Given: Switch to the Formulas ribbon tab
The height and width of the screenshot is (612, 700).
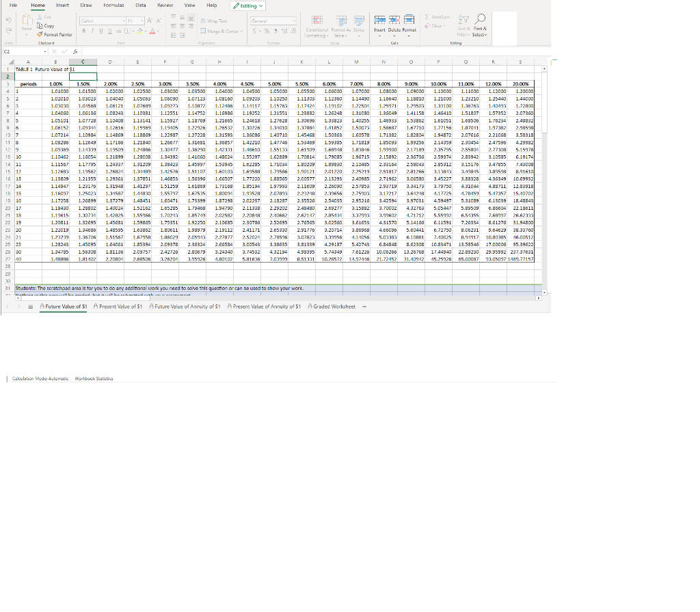Looking at the screenshot, I should (x=113, y=5).
